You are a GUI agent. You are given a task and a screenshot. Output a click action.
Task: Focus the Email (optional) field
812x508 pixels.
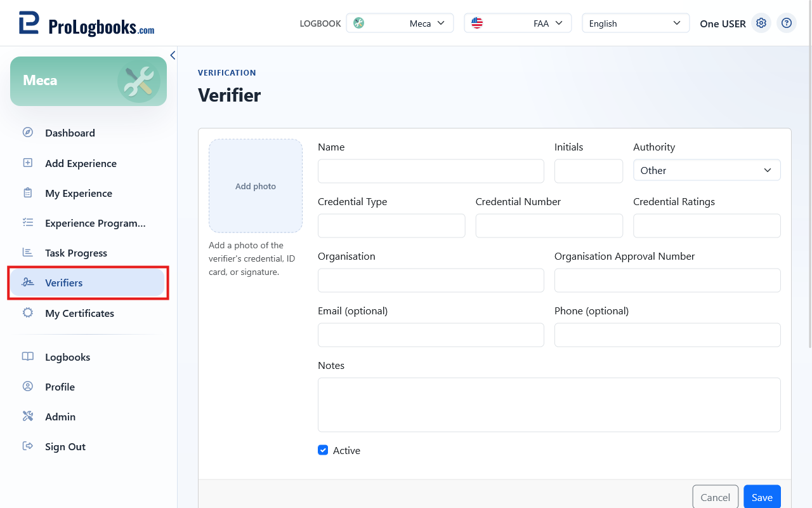click(431, 335)
